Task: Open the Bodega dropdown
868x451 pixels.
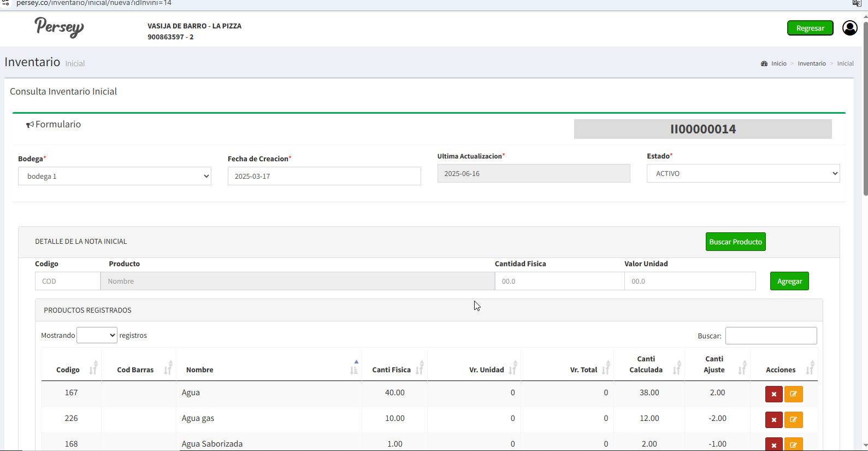Action: [115, 176]
